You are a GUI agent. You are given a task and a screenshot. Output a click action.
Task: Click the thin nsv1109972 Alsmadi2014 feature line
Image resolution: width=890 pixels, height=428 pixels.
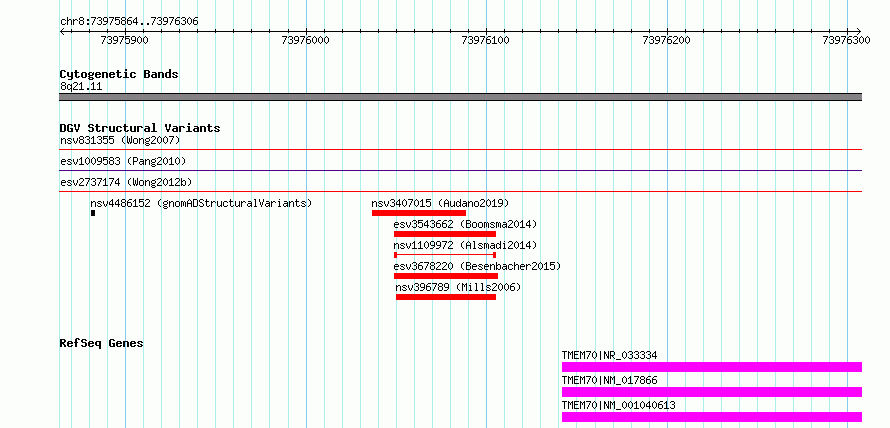tap(445, 255)
